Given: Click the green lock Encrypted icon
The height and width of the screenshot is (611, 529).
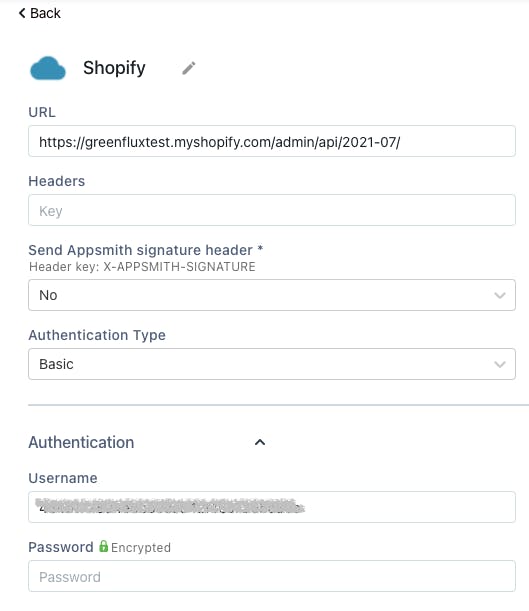Looking at the screenshot, I should pyautogui.click(x=103, y=546).
